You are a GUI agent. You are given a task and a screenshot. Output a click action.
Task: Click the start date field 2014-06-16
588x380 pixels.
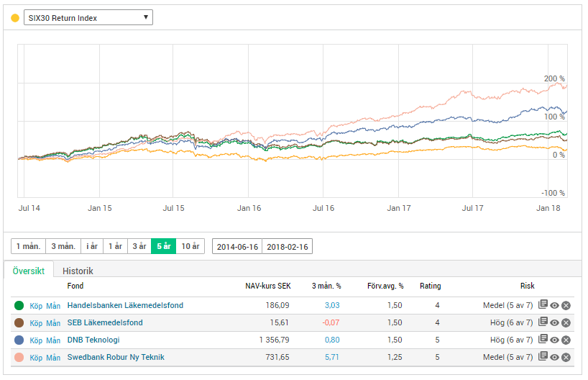click(x=237, y=246)
